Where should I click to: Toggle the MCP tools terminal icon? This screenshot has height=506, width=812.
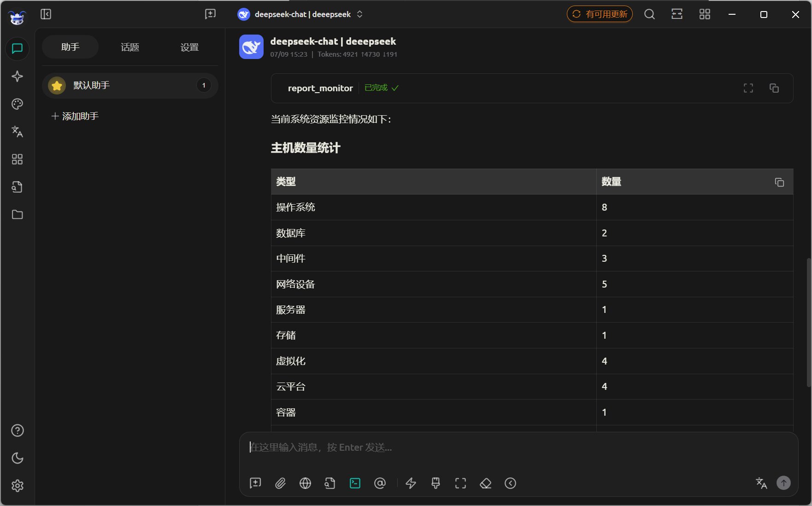(x=355, y=483)
